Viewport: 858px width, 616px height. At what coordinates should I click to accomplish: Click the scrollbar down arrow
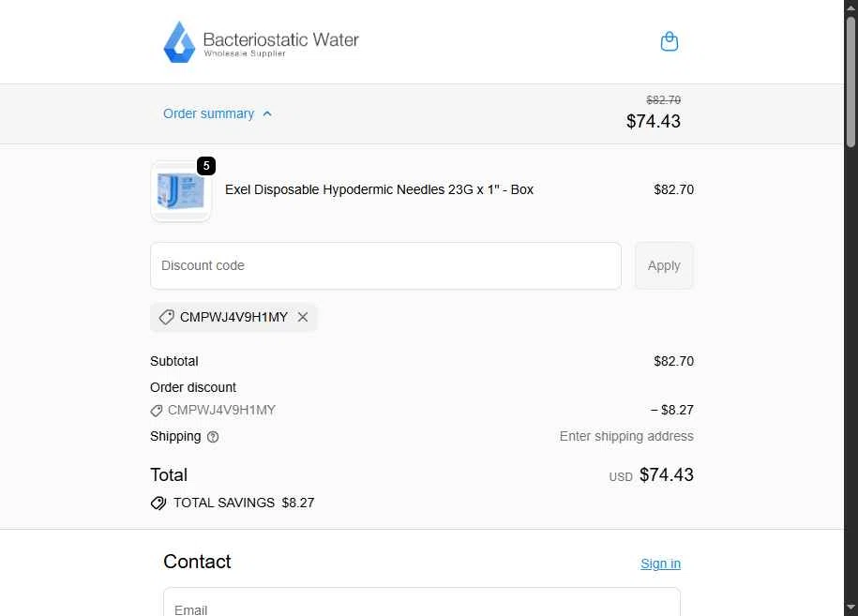850,608
